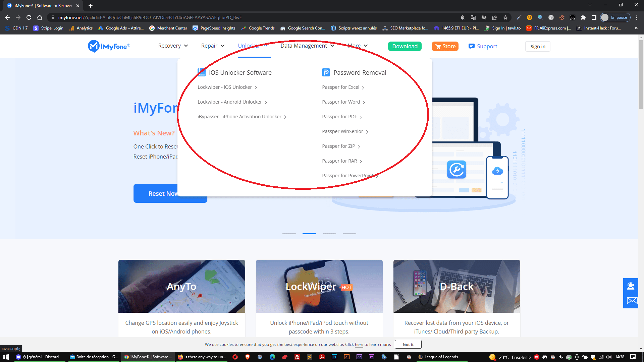This screenshot has width=644, height=362.
Task: Show more bookmarks with the overflow chevron
Action: 636,28
